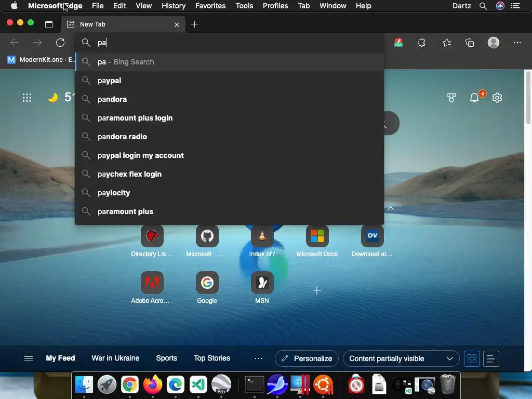This screenshot has width=532, height=399.
Task: Open the Tools menu
Action: coord(244,6)
